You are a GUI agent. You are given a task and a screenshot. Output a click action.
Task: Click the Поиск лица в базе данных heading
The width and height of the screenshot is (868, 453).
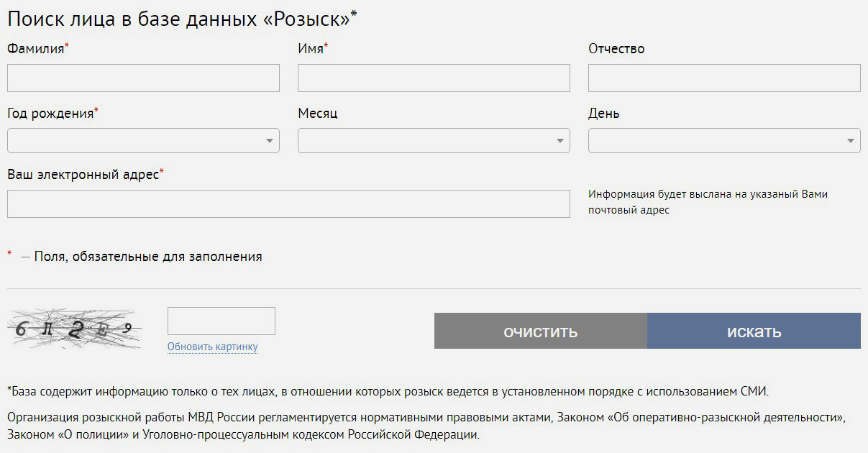point(180,19)
